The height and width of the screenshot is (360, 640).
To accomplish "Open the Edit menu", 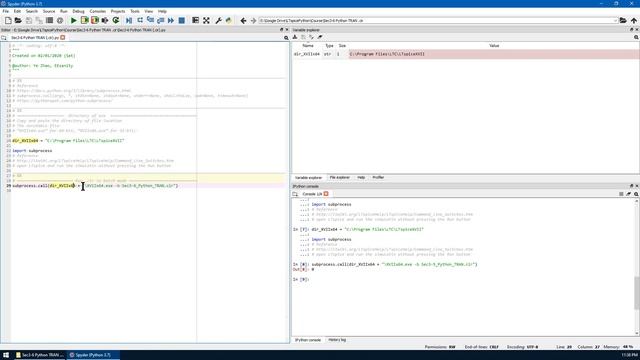I will point(17,11).
